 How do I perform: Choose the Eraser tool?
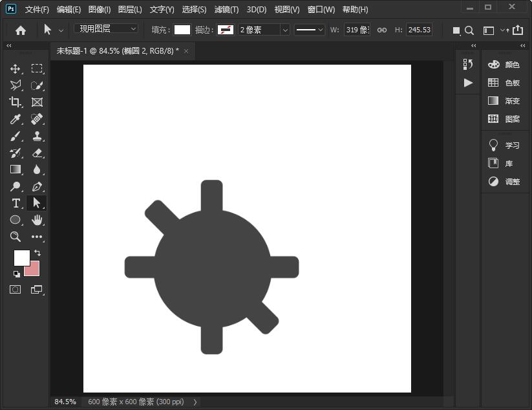(x=37, y=153)
